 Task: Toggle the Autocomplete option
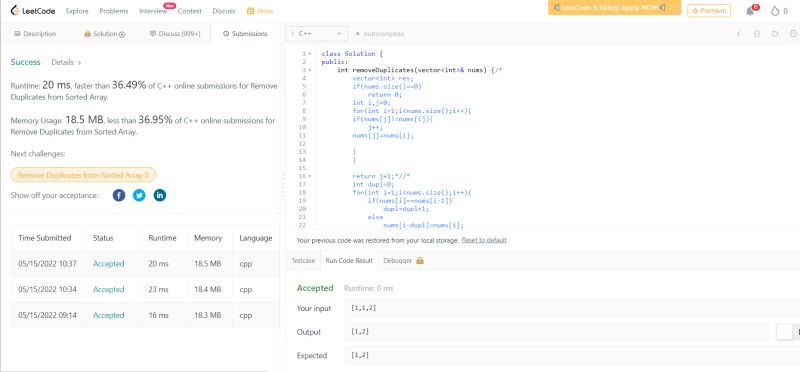pyautogui.click(x=380, y=34)
